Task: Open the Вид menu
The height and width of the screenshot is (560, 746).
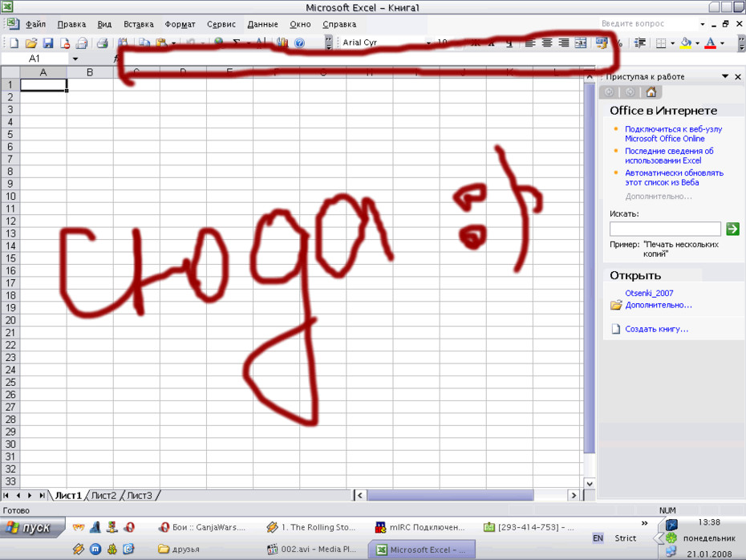Action: click(104, 24)
